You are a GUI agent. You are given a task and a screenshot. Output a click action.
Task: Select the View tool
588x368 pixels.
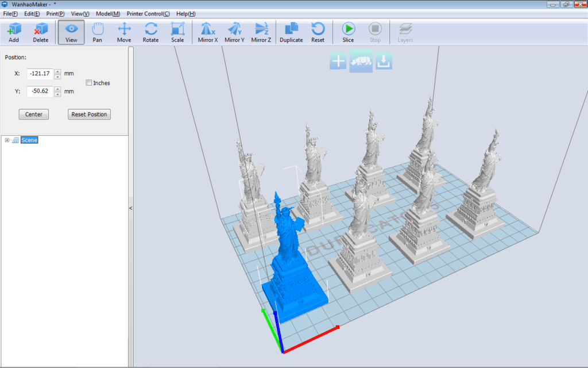click(71, 32)
